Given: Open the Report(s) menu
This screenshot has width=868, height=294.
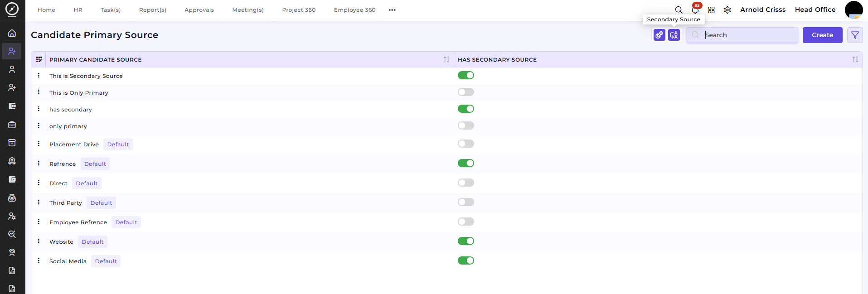Looking at the screenshot, I should 153,10.
